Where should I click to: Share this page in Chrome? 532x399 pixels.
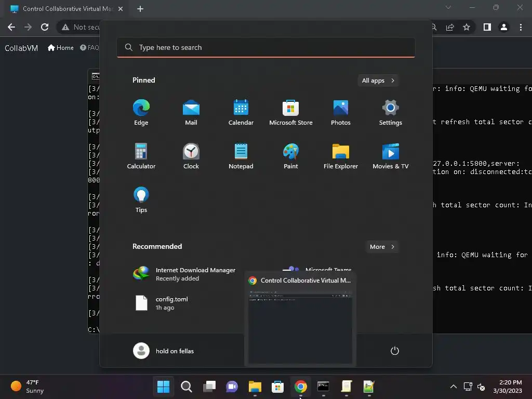click(x=450, y=27)
